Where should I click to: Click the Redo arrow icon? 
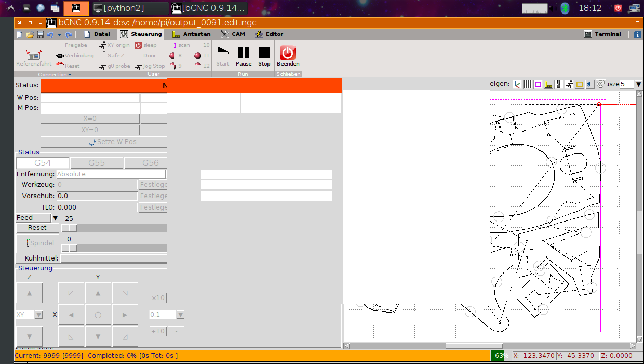(69, 34)
